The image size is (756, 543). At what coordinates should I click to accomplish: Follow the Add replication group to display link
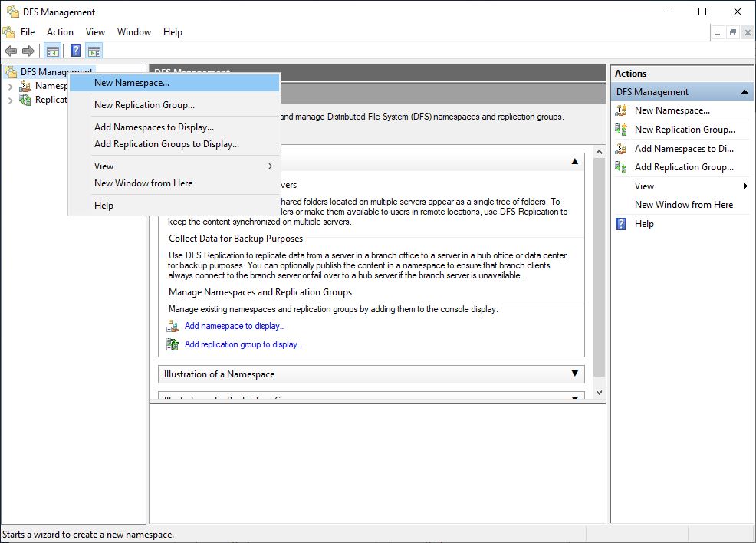[243, 344]
